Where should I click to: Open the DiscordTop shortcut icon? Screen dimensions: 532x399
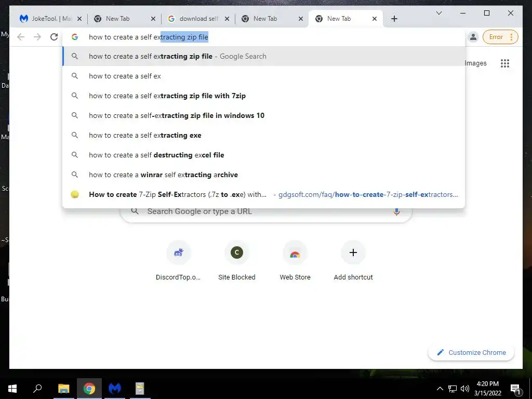(x=179, y=252)
